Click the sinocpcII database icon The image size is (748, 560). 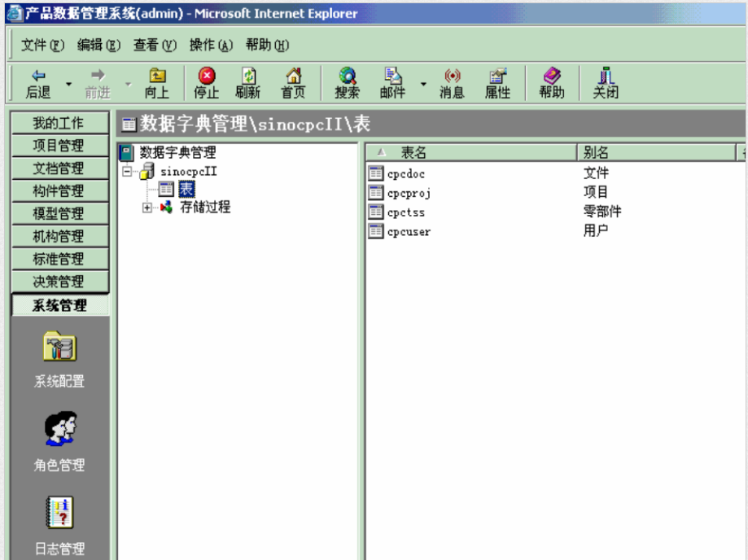point(147,171)
